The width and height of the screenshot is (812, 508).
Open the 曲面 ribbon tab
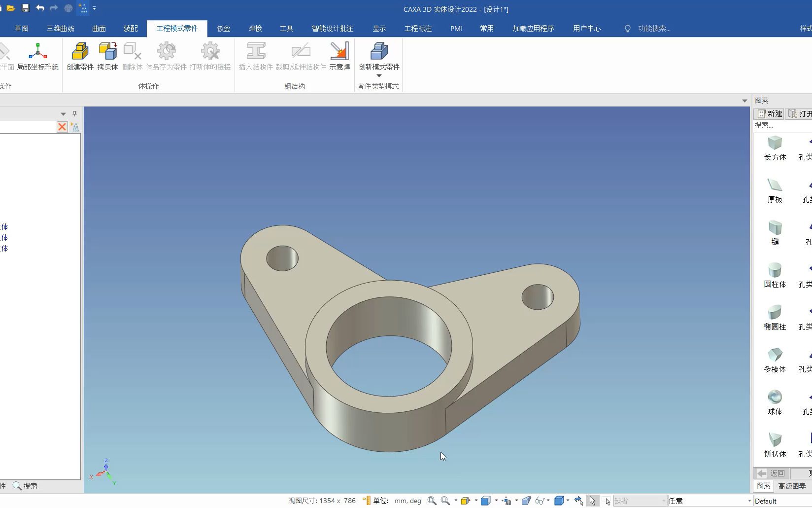click(99, 29)
